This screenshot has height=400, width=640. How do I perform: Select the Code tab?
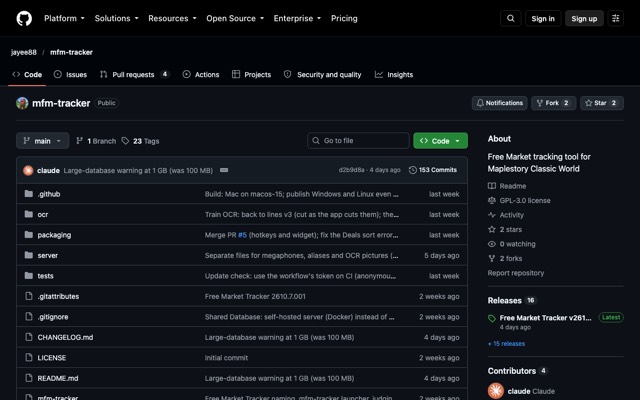27,75
